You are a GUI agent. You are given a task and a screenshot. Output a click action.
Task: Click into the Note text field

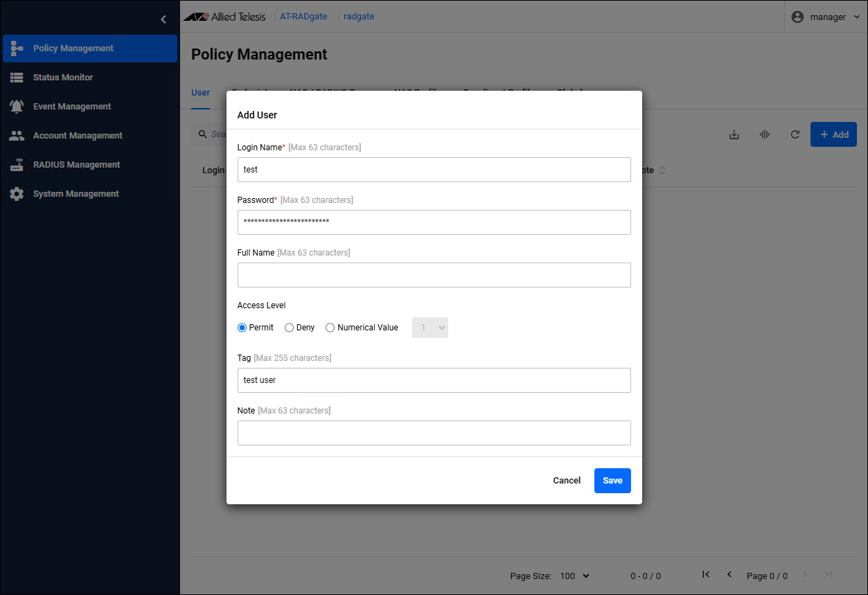point(434,433)
